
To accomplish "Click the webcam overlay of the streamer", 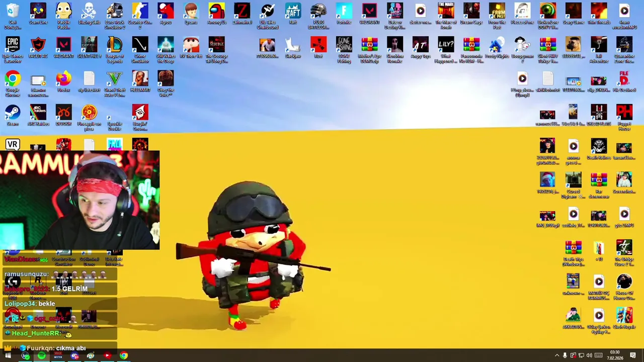I will tap(79, 200).
